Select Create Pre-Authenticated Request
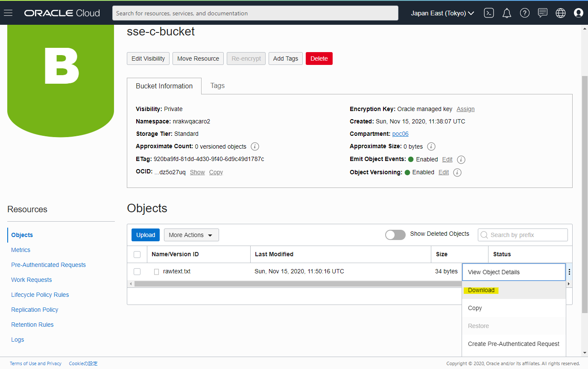 click(514, 344)
